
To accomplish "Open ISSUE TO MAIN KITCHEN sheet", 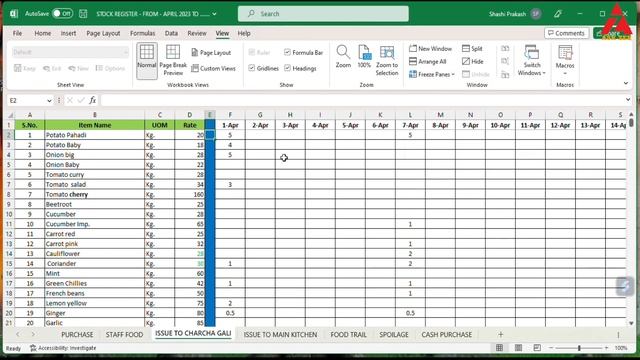I will pyautogui.click(x=280, y=334).
